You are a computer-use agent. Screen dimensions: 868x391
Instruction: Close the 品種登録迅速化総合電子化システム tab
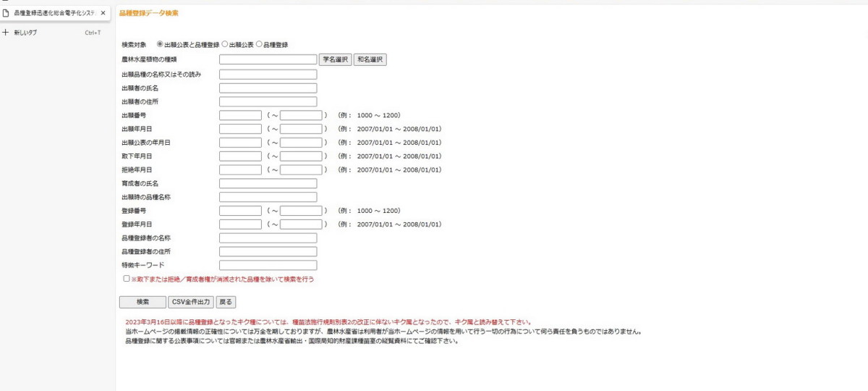click(103, 13)
